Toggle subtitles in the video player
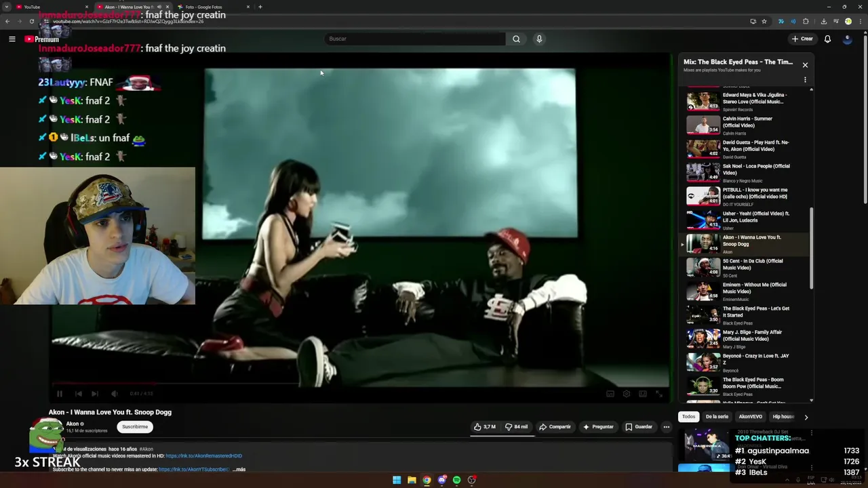The height and width of the screenshot is (488, 868). 610,394
